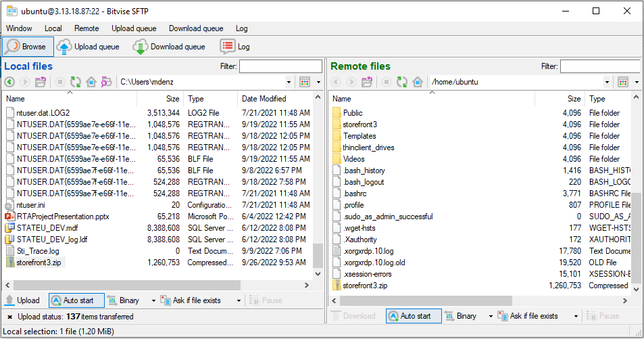Viewport: 644px width, 339px height.
Task: Click the Download button
Action: [x=353, y=316]
